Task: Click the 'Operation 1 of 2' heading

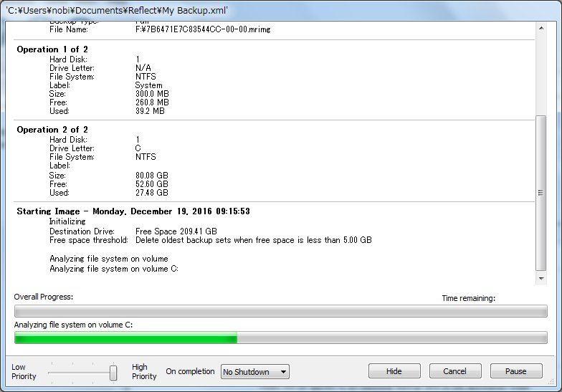Action: click(x=52, y=49)
